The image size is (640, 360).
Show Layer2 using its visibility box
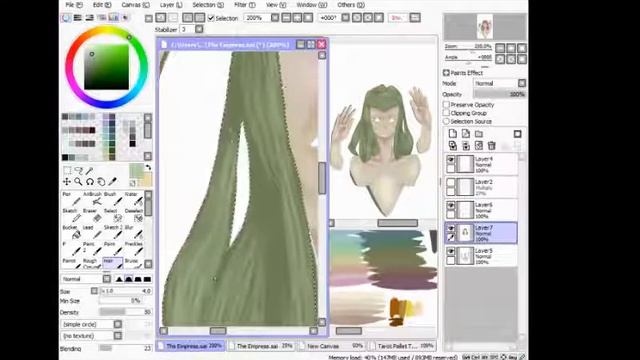[451, 182]
